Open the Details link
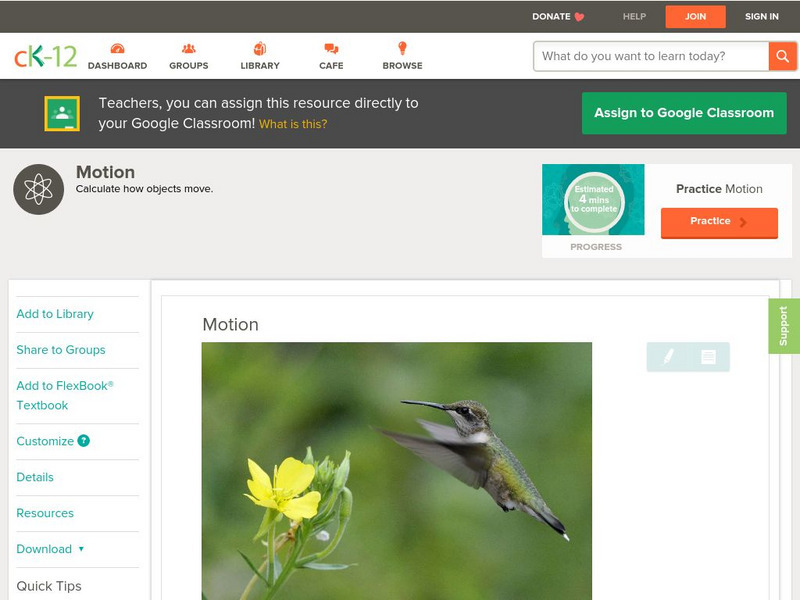 point(35,477)
